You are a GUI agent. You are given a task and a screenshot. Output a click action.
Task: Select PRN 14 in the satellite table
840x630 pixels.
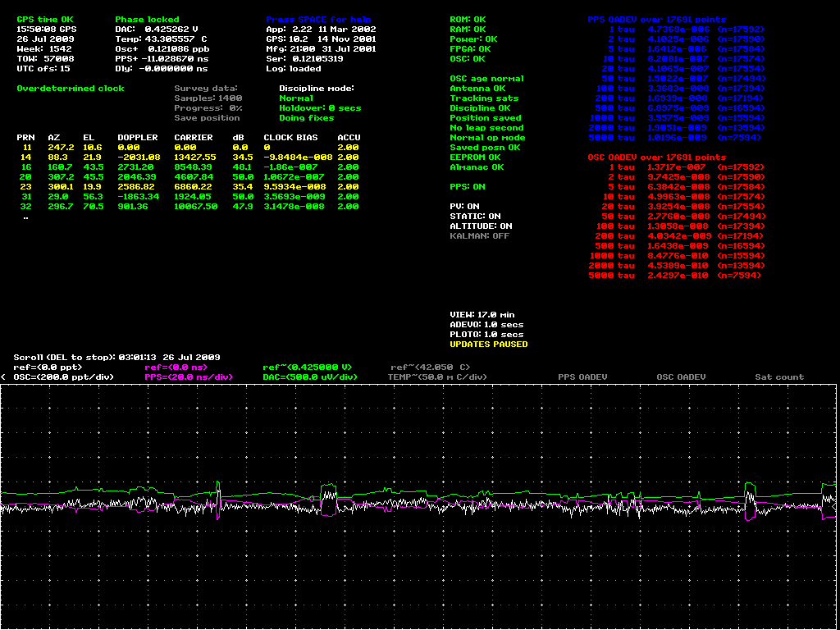tap(27, 157)
